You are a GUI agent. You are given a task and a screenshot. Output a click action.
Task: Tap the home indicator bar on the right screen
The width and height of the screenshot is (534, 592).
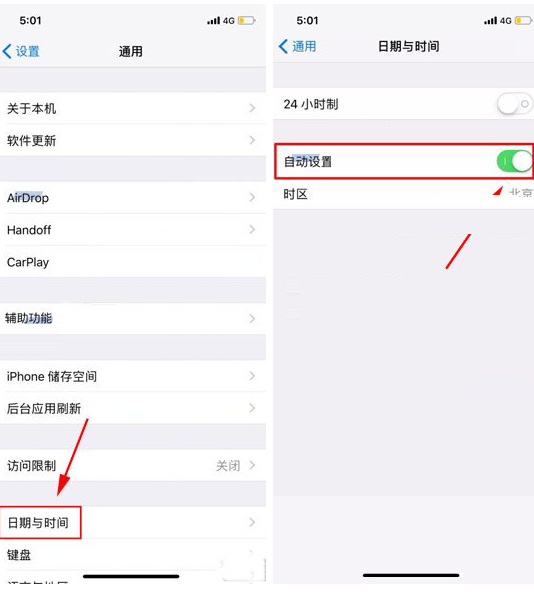click(x=411, y=575)
